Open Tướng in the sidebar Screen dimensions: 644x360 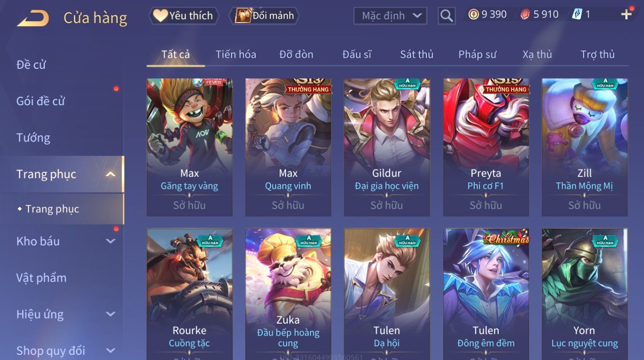pos(33,138)
